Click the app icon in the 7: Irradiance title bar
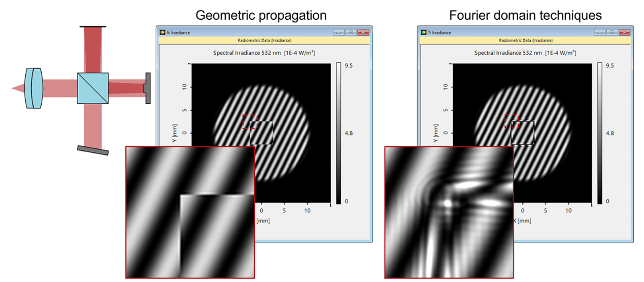 [x=424, y=33]
